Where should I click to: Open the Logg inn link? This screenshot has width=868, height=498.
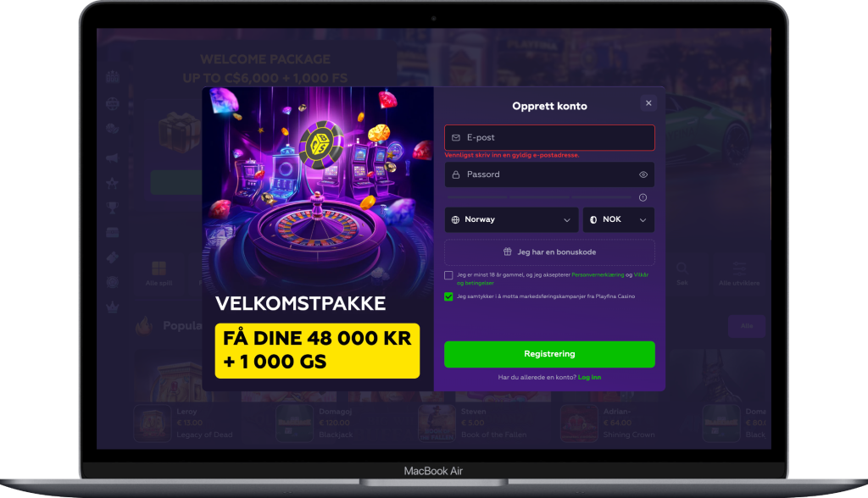[589, 378]
